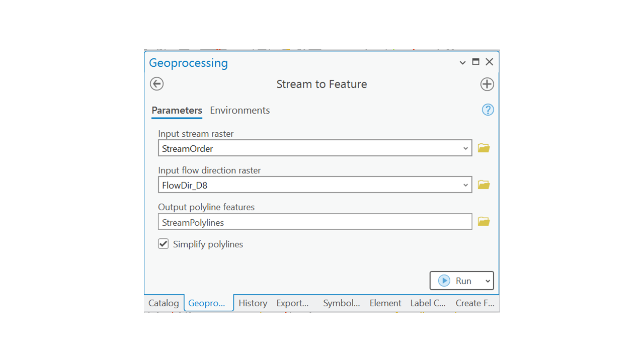Open the tool help question mark icon
This screenshot has width=644, height=362.
click(x=488, y=110)
